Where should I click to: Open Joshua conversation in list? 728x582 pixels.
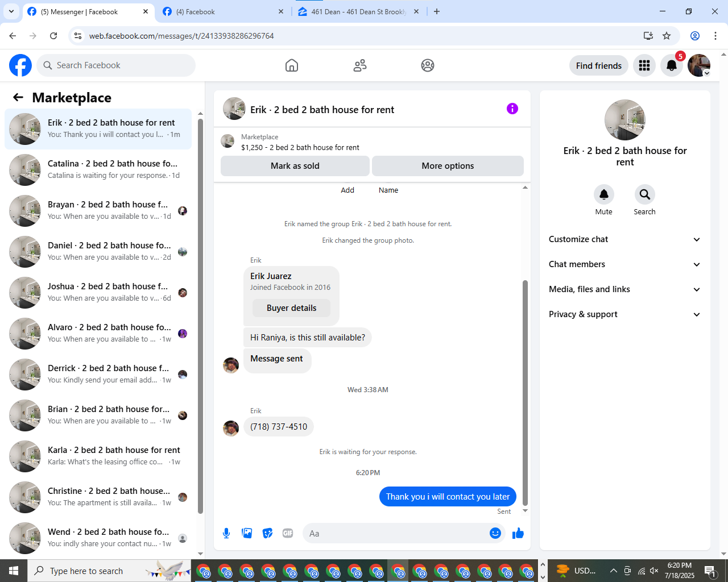coord(98,293)
